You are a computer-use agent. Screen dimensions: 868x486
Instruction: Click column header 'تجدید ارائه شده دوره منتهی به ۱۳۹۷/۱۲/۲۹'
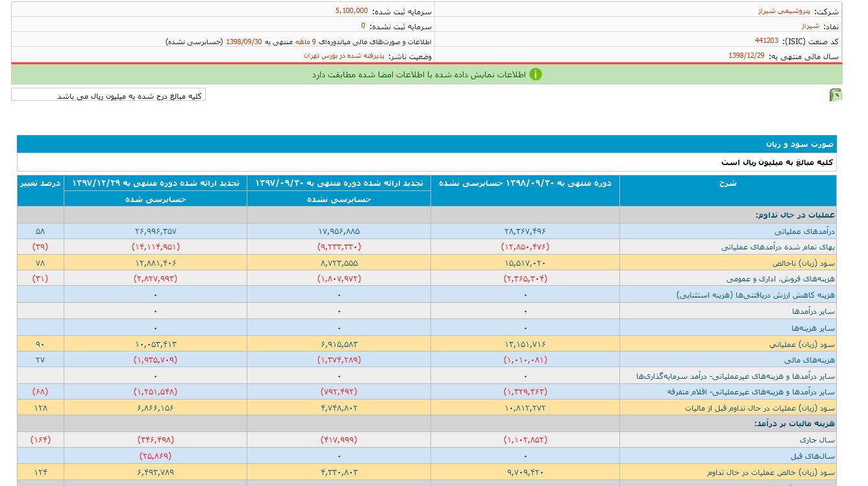(x=155, y=183)
